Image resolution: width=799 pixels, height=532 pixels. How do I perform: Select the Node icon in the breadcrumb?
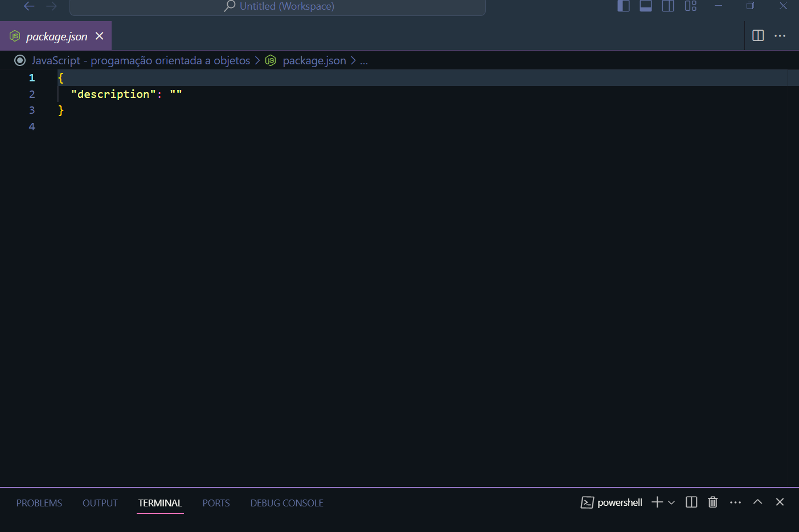tap(271, 60)
